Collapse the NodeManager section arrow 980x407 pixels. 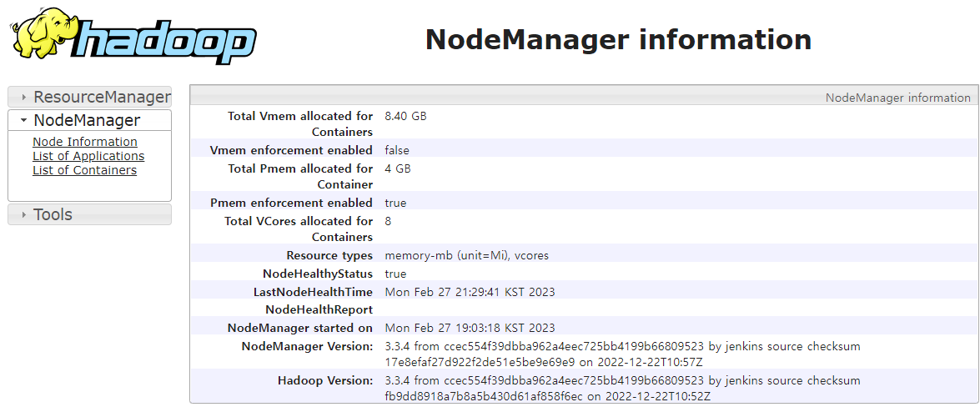click(x=23, y=120)
